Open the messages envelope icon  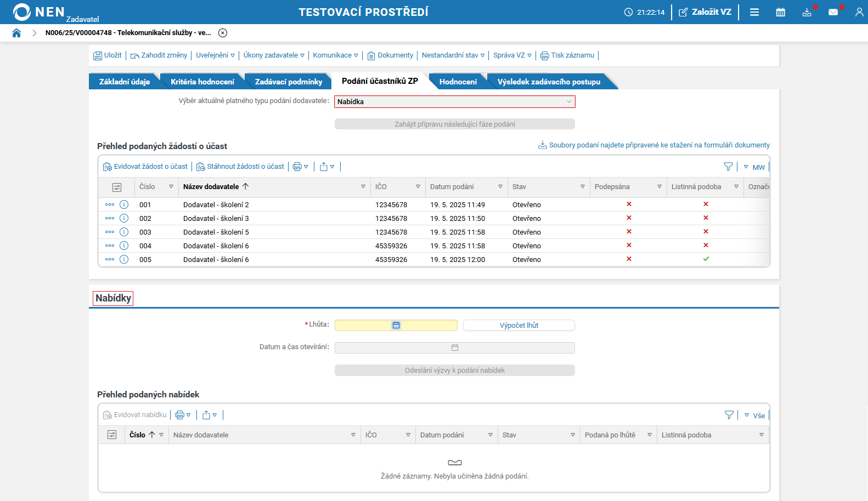(833, 12)
